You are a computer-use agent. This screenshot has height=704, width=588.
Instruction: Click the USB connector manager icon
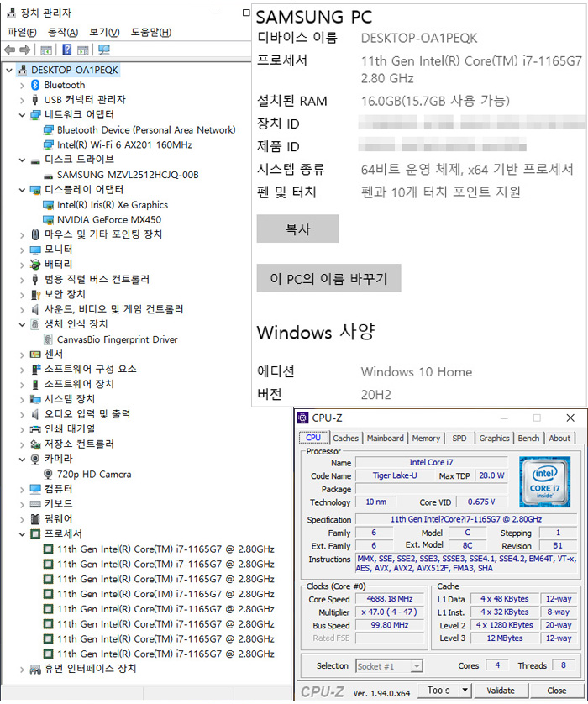pos(35,100)
